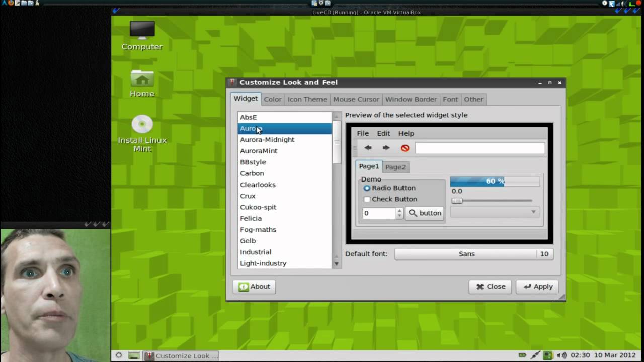Open the host Firefox launcher icon

click(11, 3)
